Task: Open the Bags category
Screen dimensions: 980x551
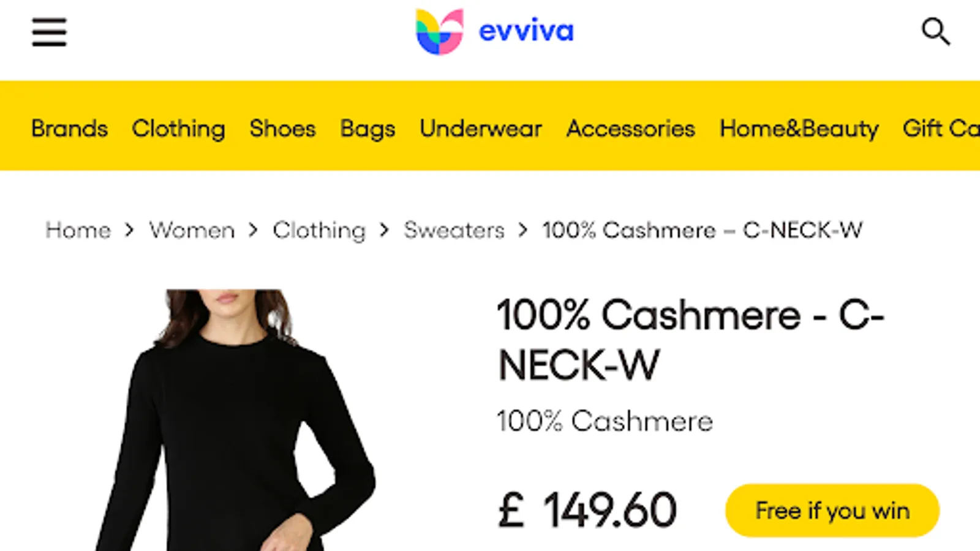Action: tap(367, 129)
